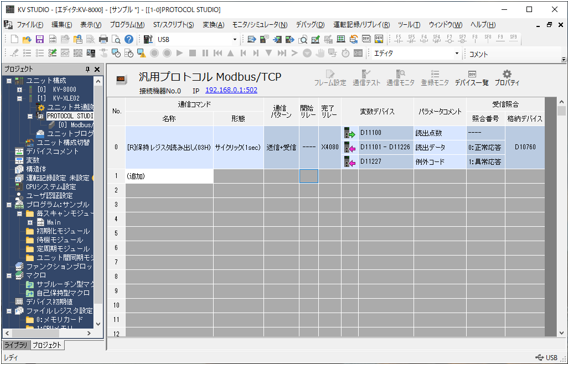Open the プログラム(M) menu
This screenshot has width=568, height=365.
point(127,25)
